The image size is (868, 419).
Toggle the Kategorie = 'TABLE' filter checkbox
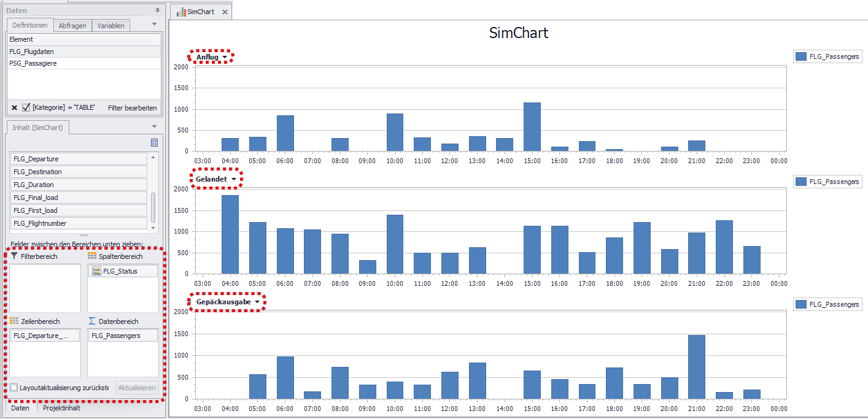26,107
